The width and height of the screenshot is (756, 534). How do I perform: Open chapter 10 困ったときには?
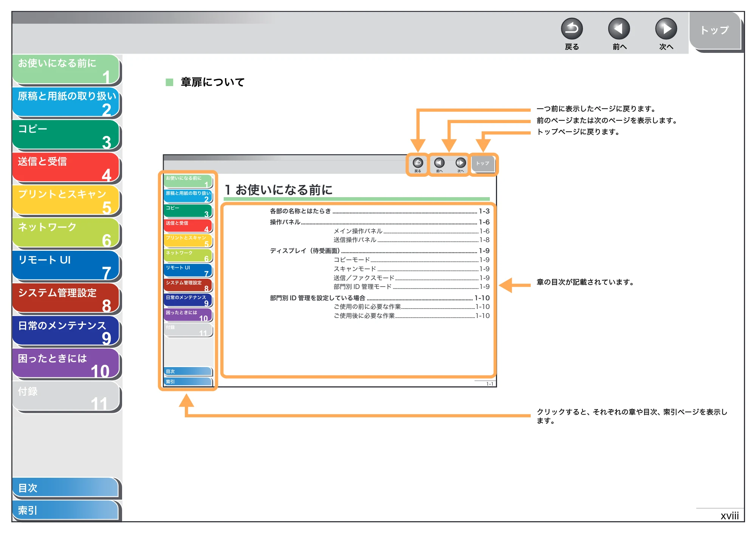click(x=66, y=364)
